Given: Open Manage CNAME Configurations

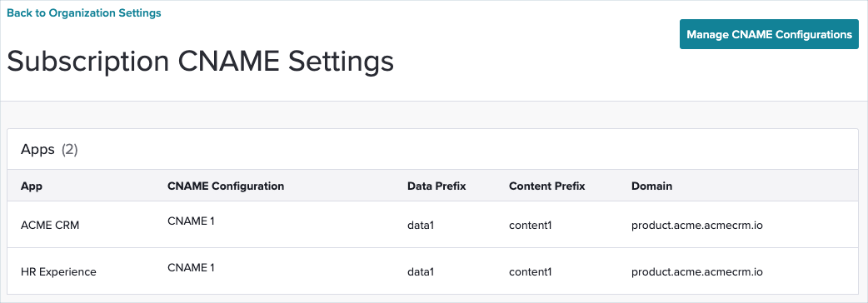Looking at the screenshot, I should tap(769, 34).
